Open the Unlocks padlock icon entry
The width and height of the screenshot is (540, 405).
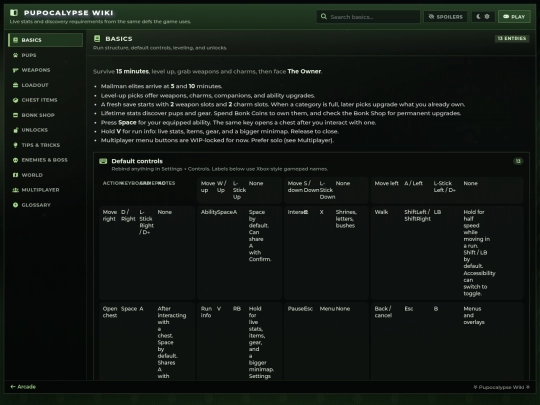[x=15, y=130]
